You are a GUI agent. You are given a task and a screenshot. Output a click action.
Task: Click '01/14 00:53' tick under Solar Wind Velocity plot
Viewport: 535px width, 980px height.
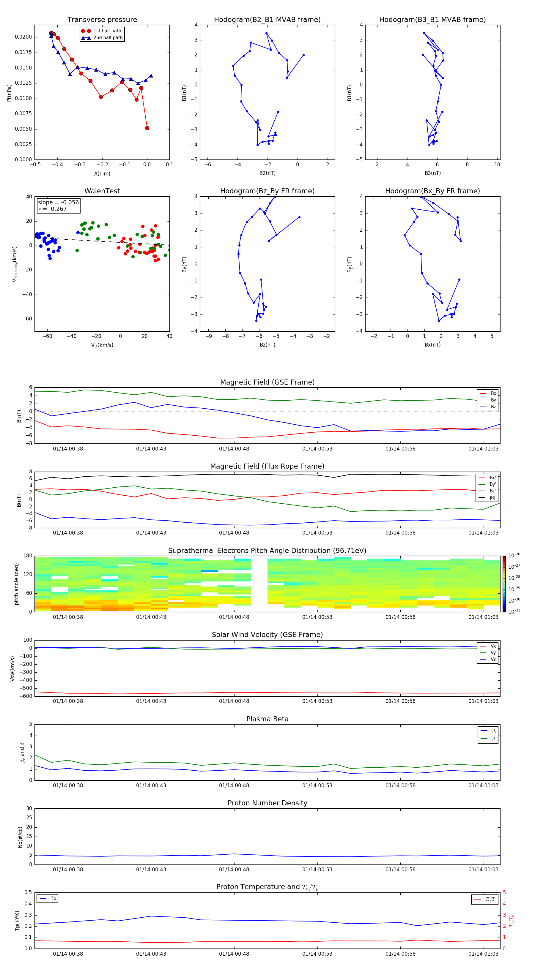(x=317, y=701)
